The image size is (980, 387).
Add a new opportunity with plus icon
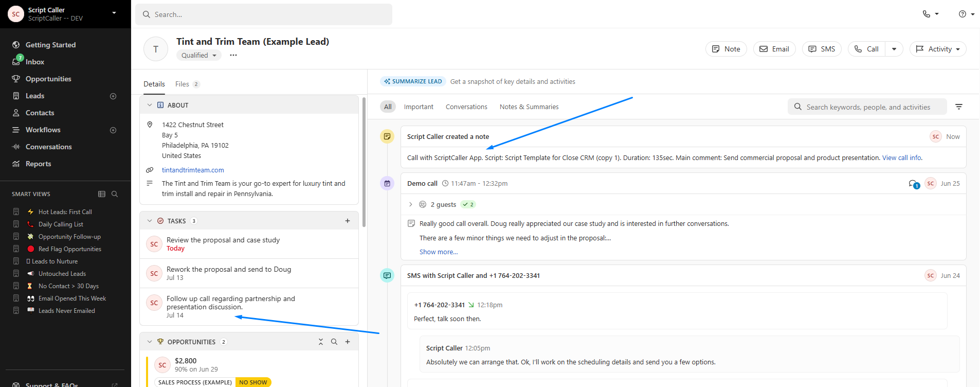pyautogui.click(x=348, y=342)
